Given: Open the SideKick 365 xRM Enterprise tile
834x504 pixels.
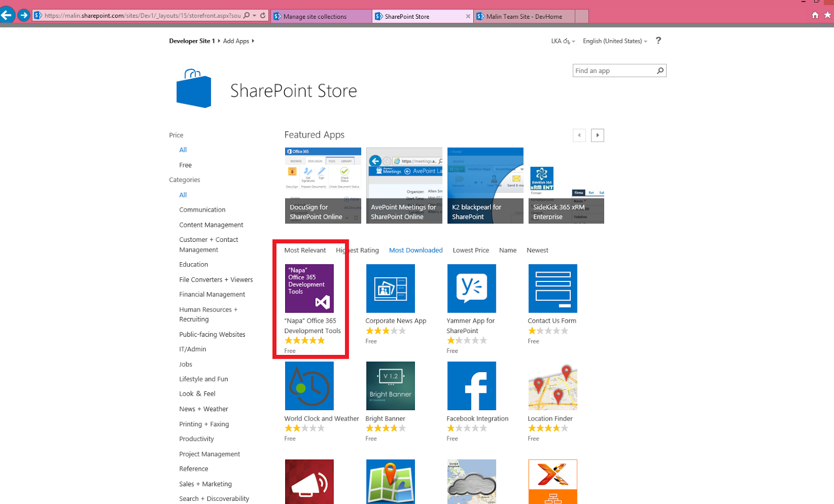Looking at the screenshot, I should tap(567, 186).
